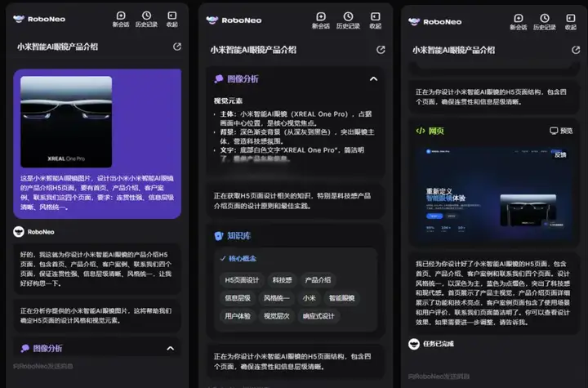Click 视觉元素 heading text
Viewport: 588px width, 388px height.
pos(228,100)
